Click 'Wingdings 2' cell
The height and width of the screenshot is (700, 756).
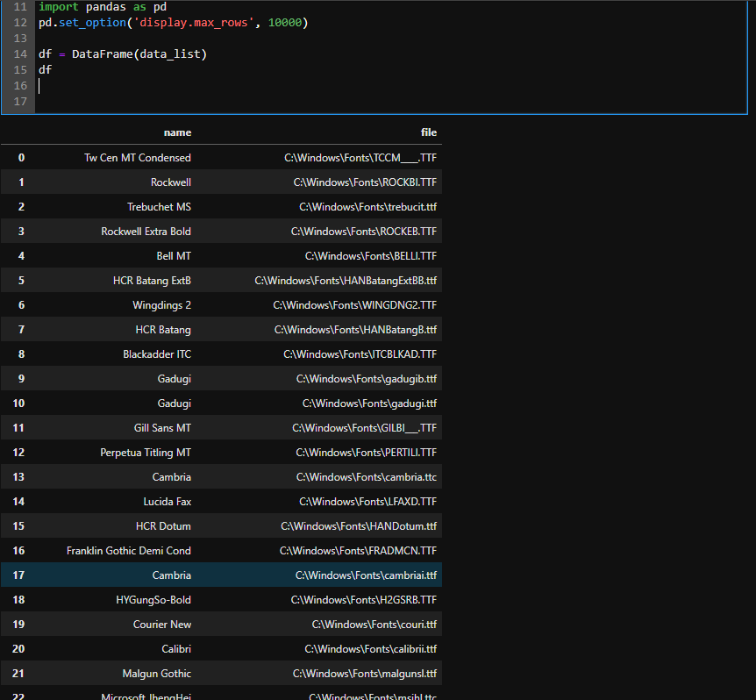[162, 305]
